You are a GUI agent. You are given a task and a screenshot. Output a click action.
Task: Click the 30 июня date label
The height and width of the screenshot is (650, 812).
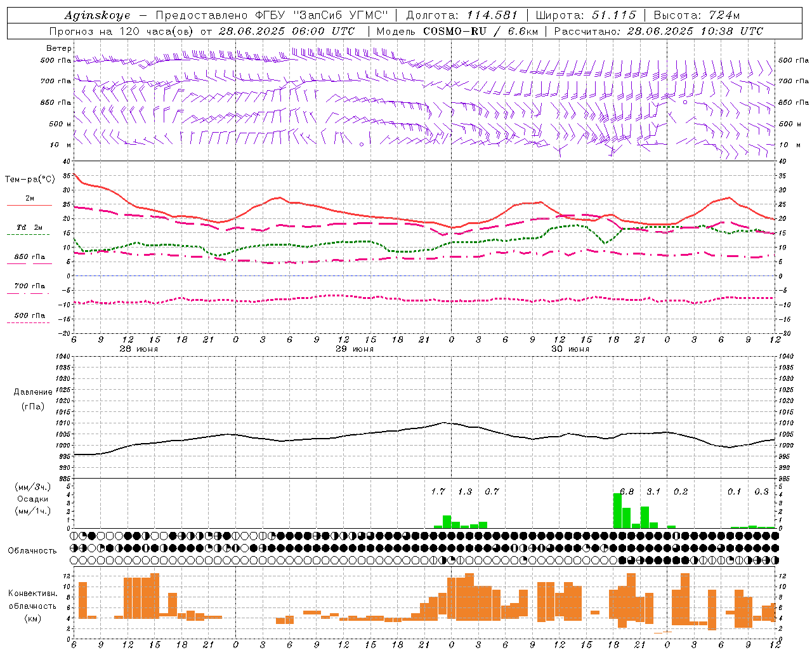pos(570,349)
